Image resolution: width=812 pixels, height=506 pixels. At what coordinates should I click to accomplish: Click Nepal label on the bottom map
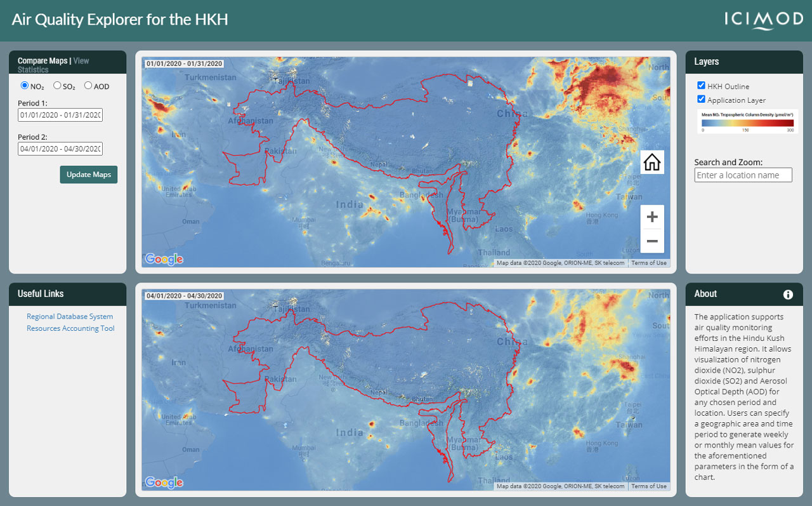379,392
